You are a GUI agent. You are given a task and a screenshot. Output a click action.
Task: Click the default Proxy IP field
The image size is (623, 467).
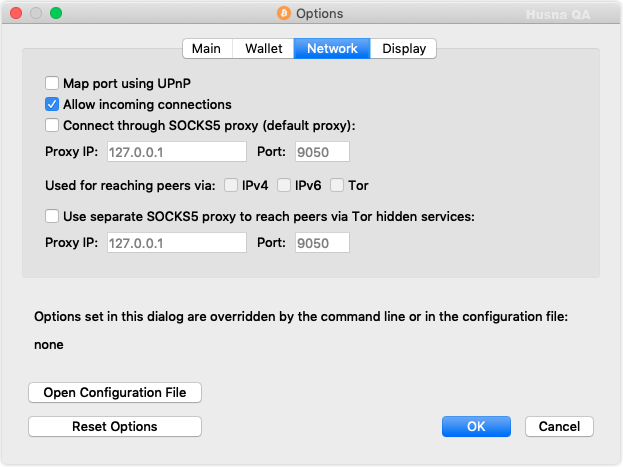pos(177,152)
